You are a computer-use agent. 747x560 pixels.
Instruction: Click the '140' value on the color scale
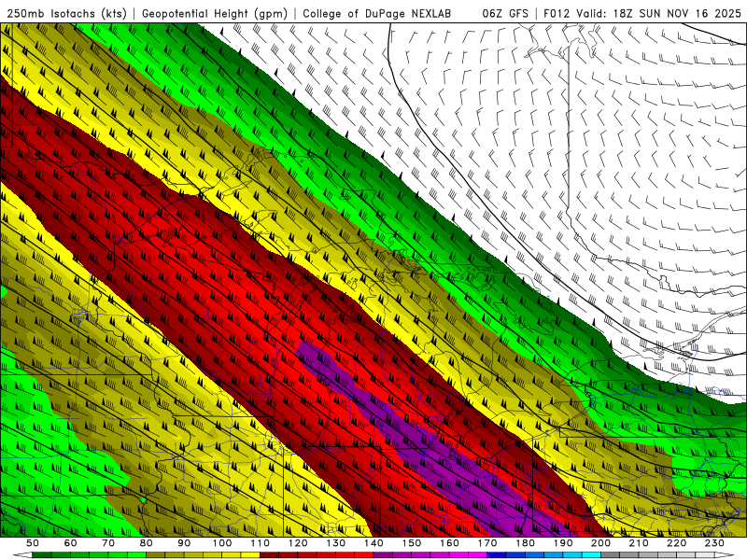(374, 543)
